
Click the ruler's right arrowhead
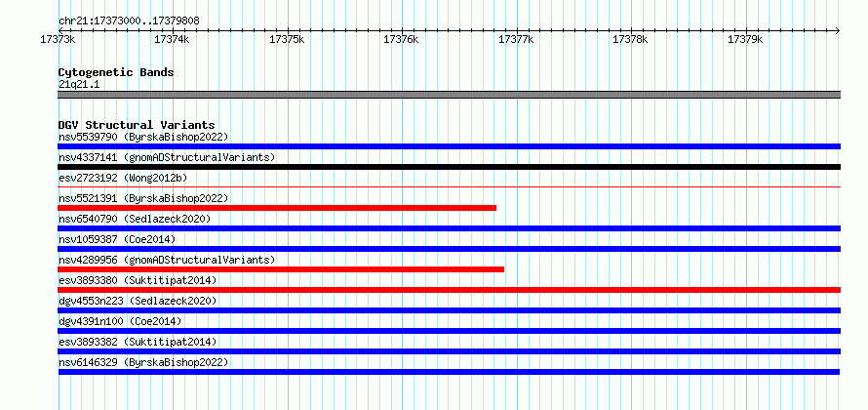pos(838,30)
